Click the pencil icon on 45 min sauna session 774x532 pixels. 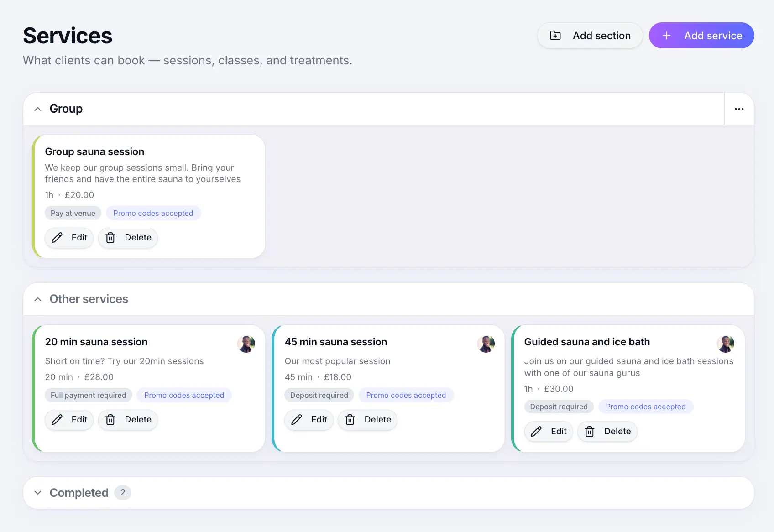tap(297, 420)
